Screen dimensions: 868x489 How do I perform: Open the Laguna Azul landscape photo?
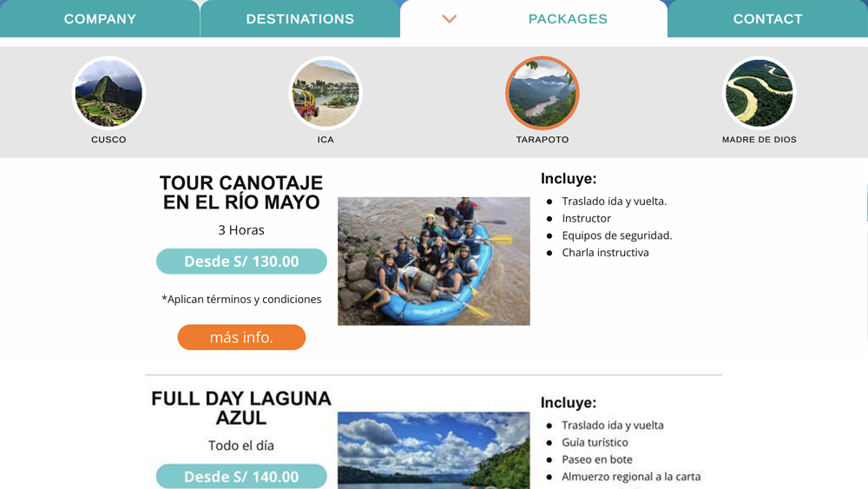[x=433, y=450]
